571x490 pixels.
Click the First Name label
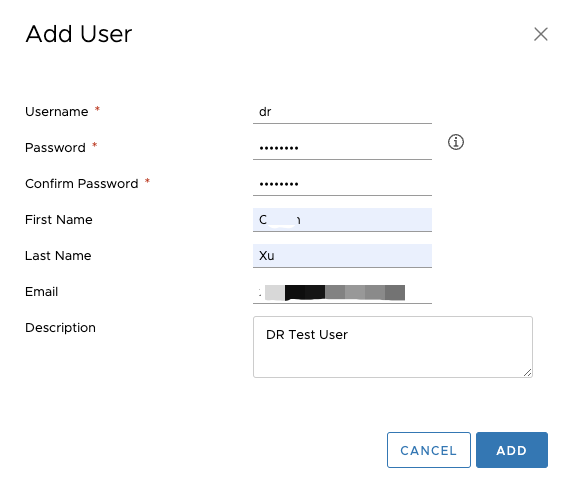[x=59, y=220]
